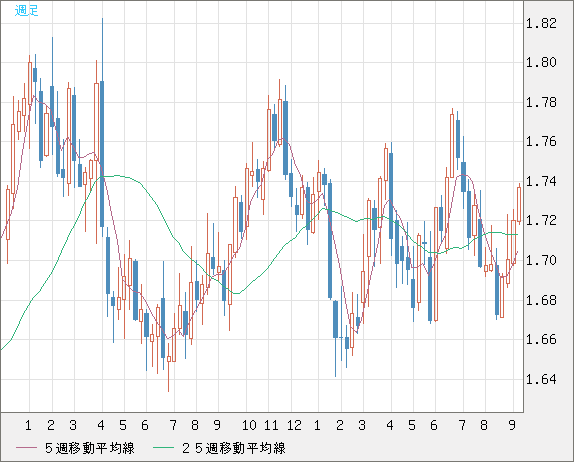574x462 pixels.
Task: Select the 1.70 price axis label
Action: tap(541, 260)
